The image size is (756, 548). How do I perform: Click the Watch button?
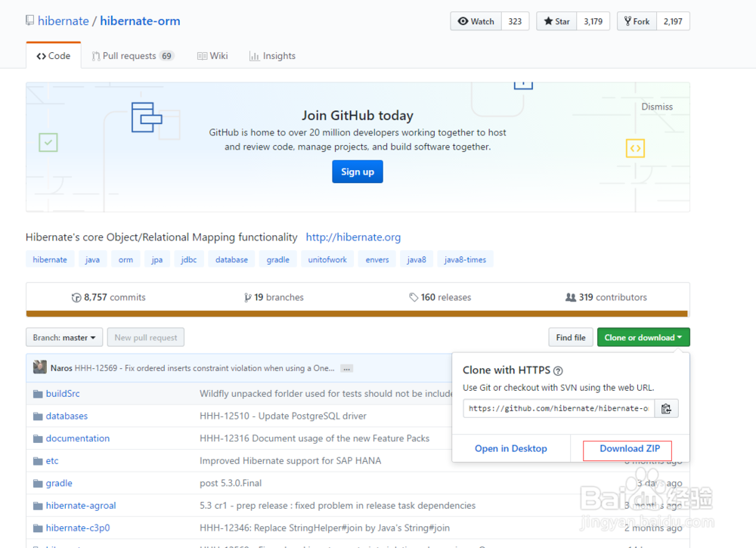click(476, 21)
